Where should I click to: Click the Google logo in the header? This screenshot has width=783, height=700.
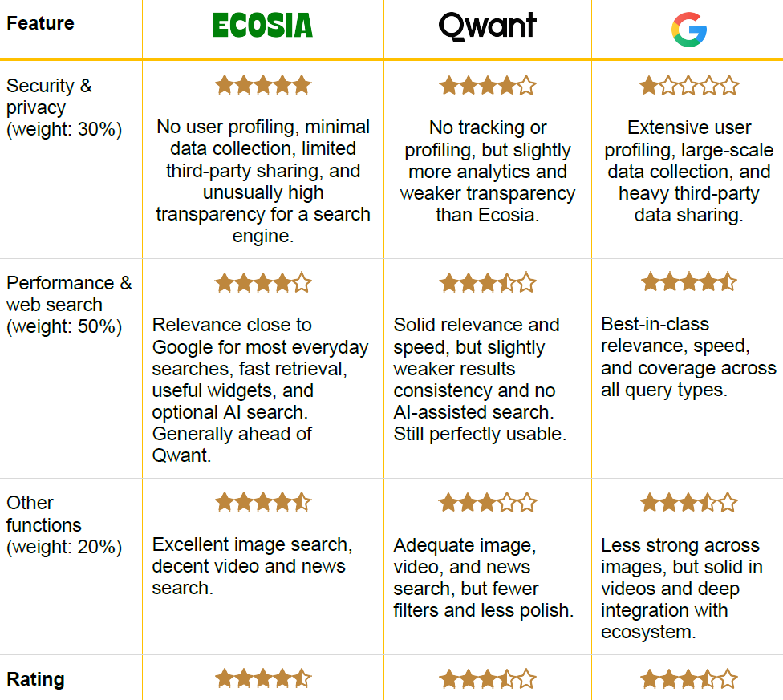(x=688, y=29)
